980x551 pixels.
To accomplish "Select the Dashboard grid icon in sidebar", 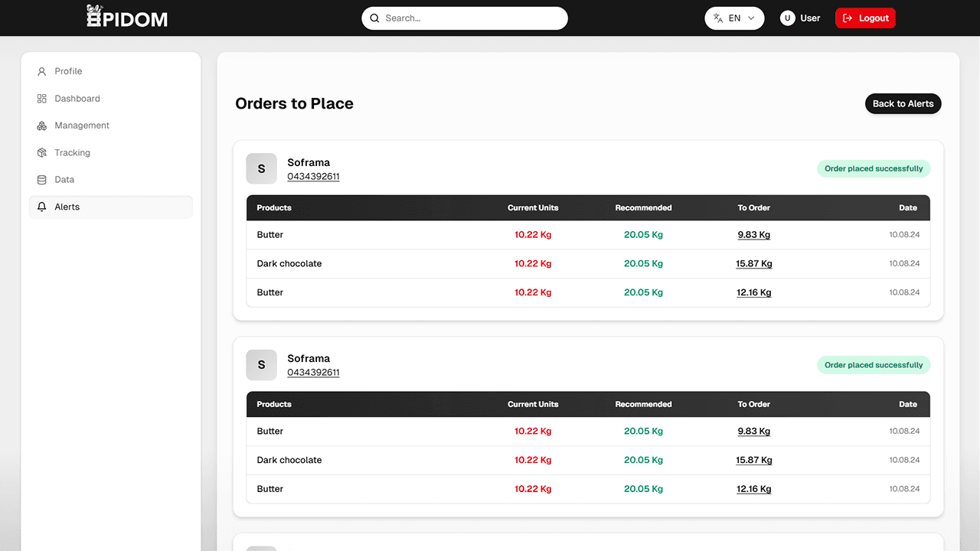I will tap(41, 98).
